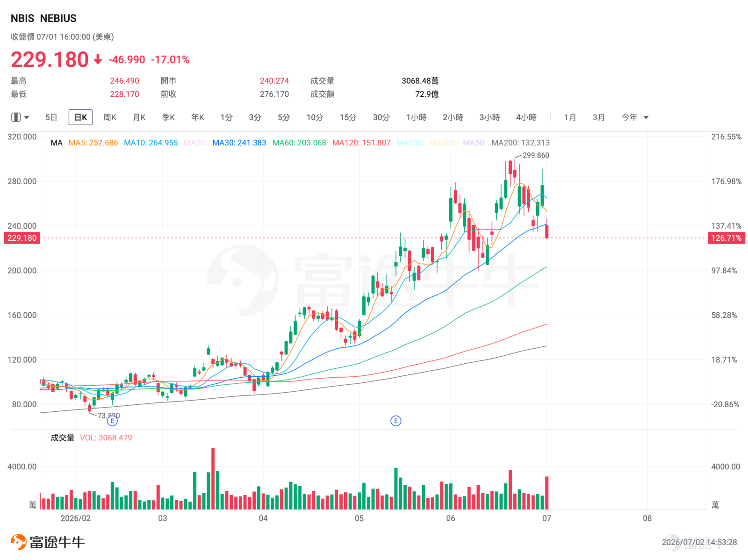Toggle the MA500 indicator line
The width and height of the screenshot is (748, 560).
click(443, 143)
